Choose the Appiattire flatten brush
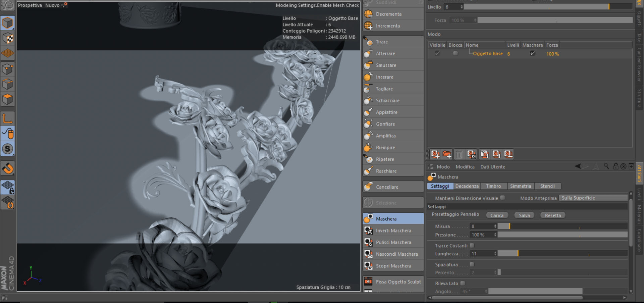644x303 pixels. 393,112
